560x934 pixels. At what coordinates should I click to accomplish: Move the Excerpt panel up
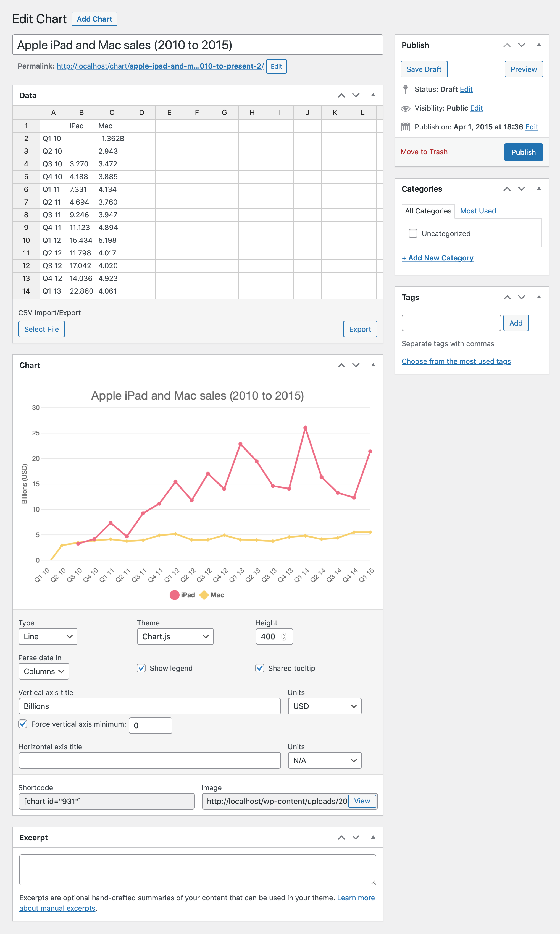click(x=341, y=837)
